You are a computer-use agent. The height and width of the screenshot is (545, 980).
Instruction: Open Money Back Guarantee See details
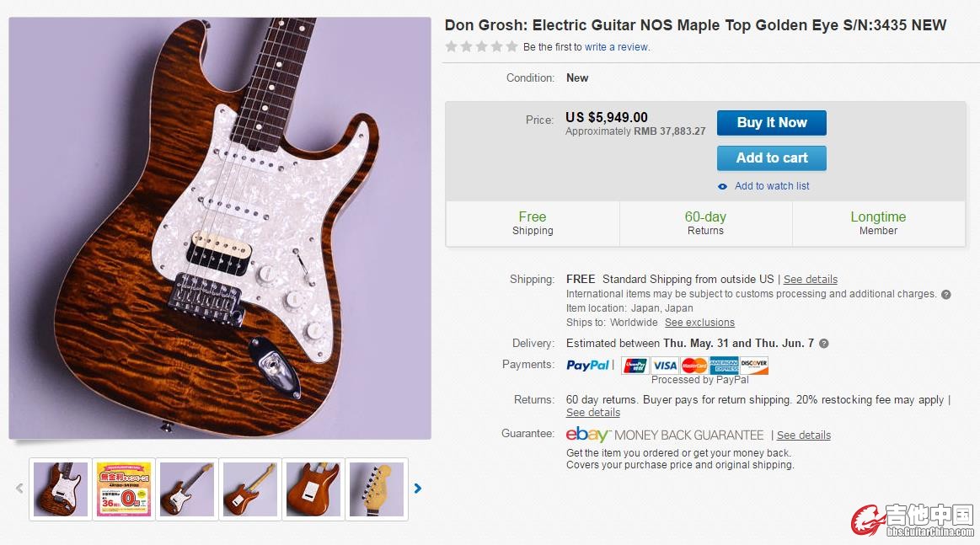pyautogui.click(x=803, y=435)
